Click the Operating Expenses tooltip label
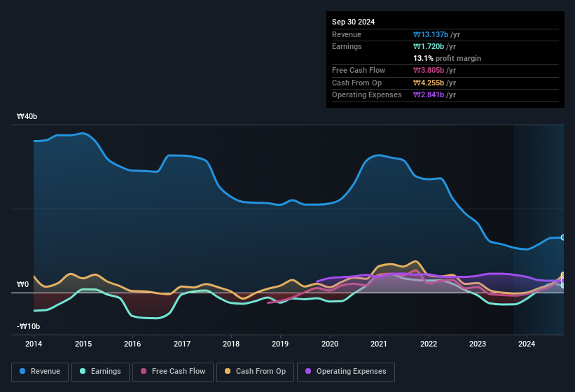 point(367,94)
